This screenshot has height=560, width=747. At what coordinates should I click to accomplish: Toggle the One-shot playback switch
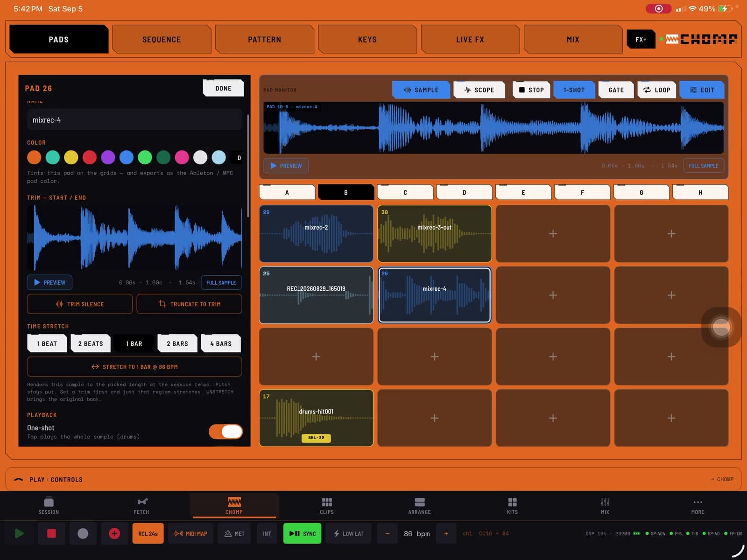point(226,431)
